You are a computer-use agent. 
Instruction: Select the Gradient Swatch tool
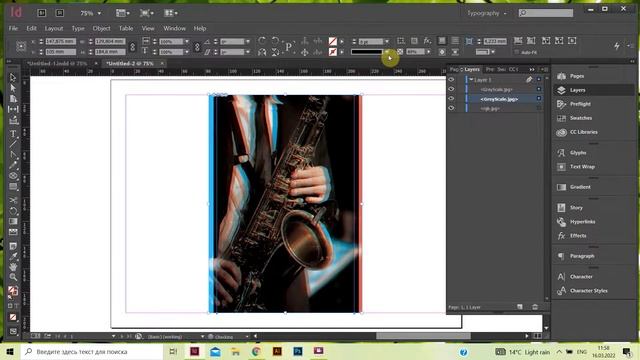[x=13, y=221]
